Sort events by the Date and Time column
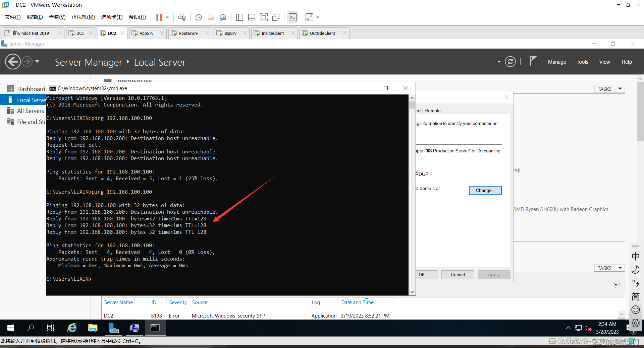 pyautogui.click(x=357, y=302)
